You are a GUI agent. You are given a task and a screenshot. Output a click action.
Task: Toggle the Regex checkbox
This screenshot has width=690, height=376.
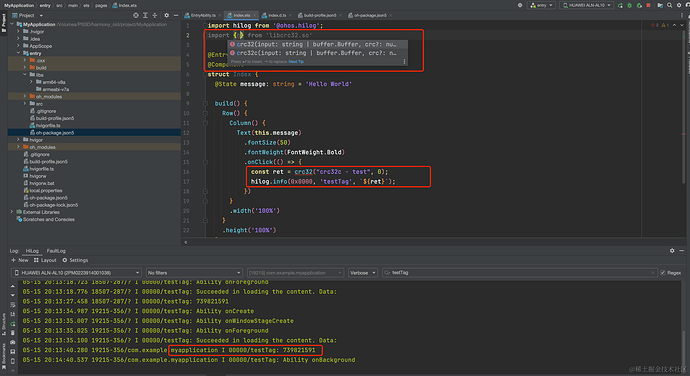(663, 273)
